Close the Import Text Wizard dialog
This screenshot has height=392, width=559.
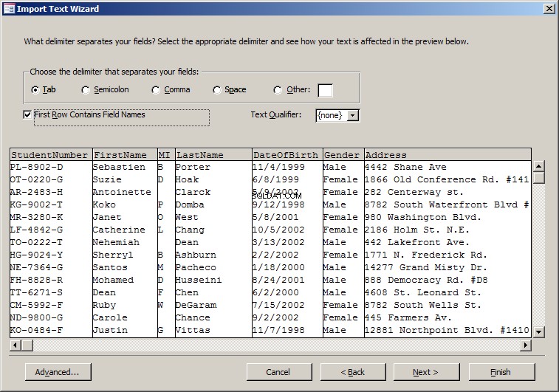549,9
